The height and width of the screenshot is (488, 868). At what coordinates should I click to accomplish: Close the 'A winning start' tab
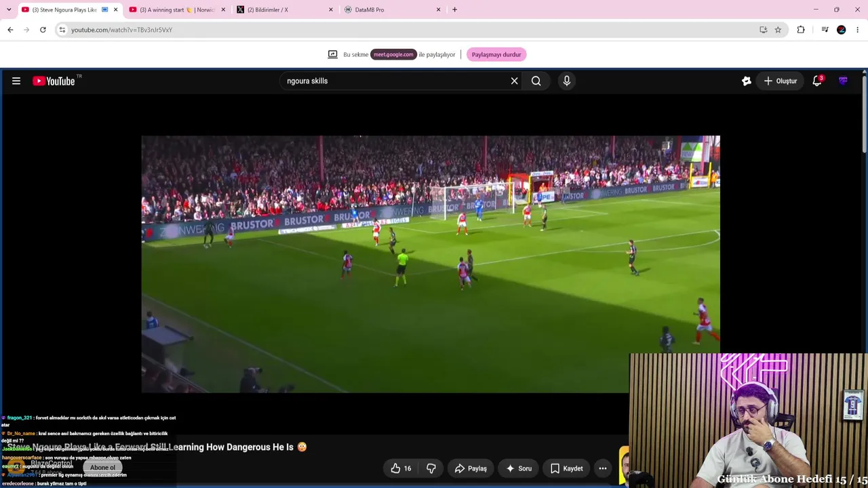(x=223, y=9)
